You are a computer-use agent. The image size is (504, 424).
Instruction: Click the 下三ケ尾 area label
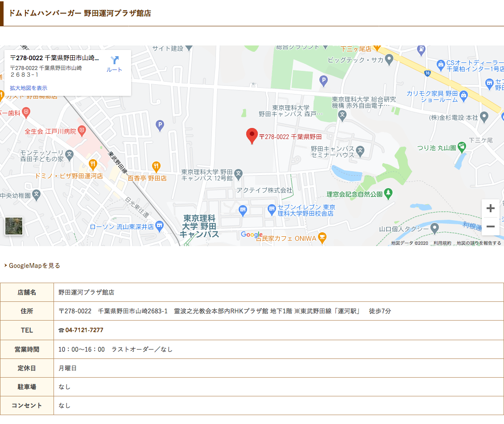point(480,140)
